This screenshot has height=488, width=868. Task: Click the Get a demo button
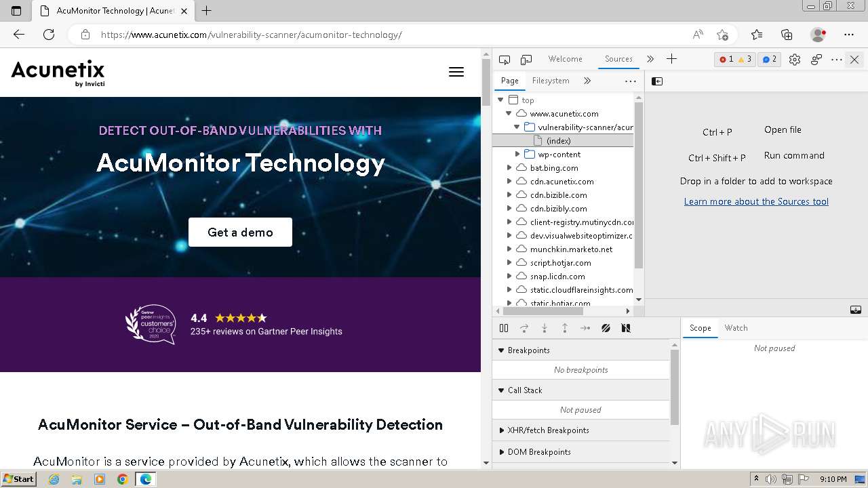(240, 232)
